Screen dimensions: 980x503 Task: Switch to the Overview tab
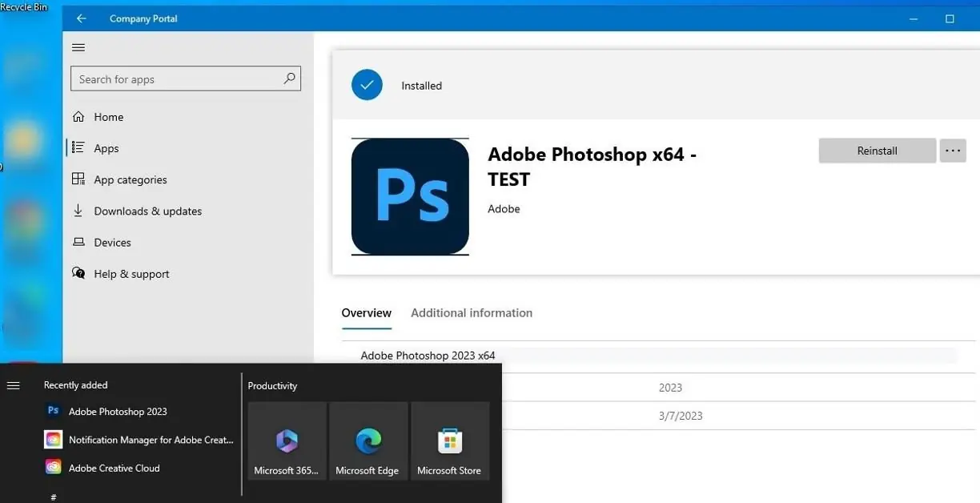point(367,312)
